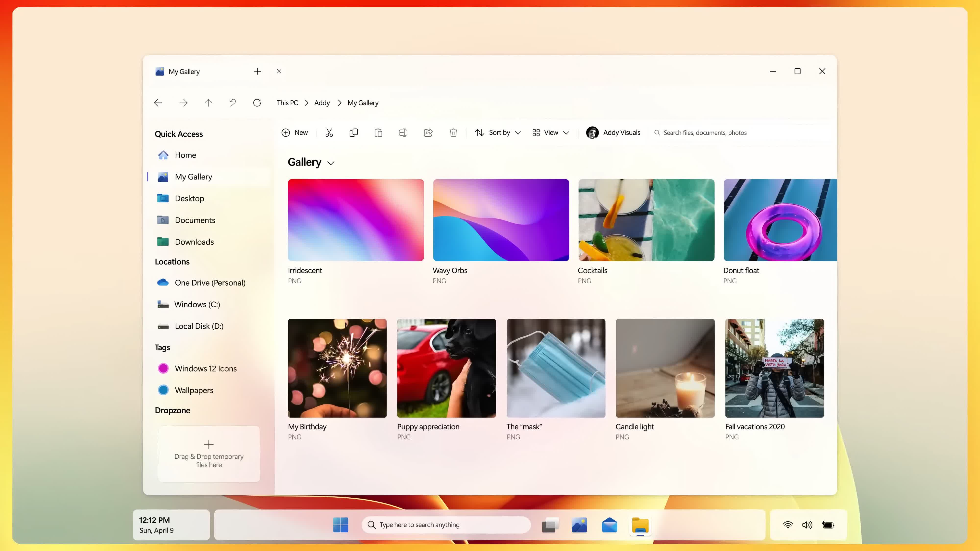Select the Irridescent thumbnail
The height and width of the screenshot is (551, 980).
356,220
